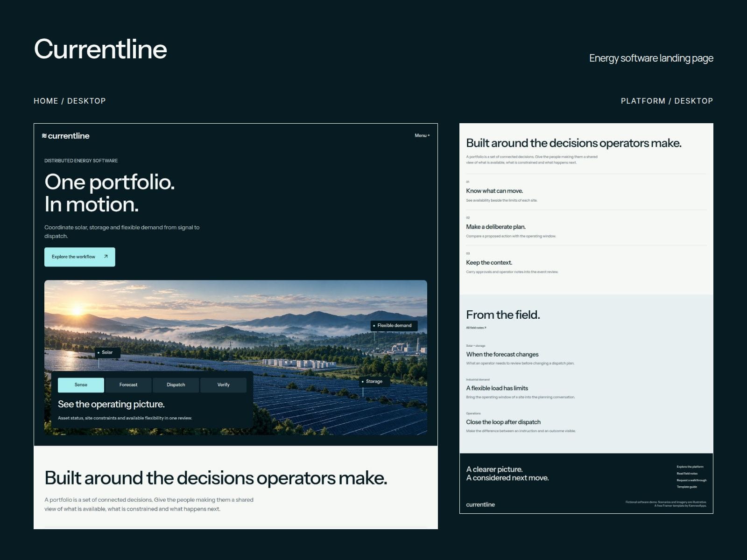Click the Flexible demand marker
Image resolution: width=747 pixels, height=560 pixels.
394,325
